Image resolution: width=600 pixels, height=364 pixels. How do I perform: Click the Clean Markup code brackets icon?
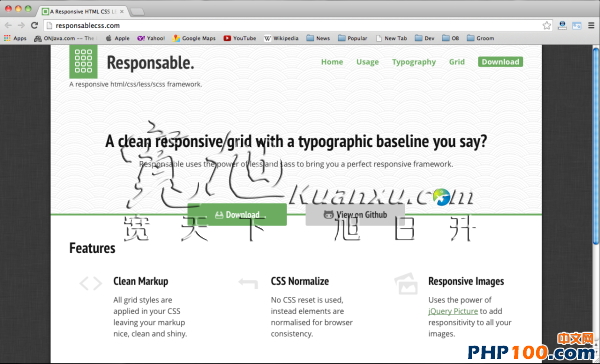pos(91,284)
